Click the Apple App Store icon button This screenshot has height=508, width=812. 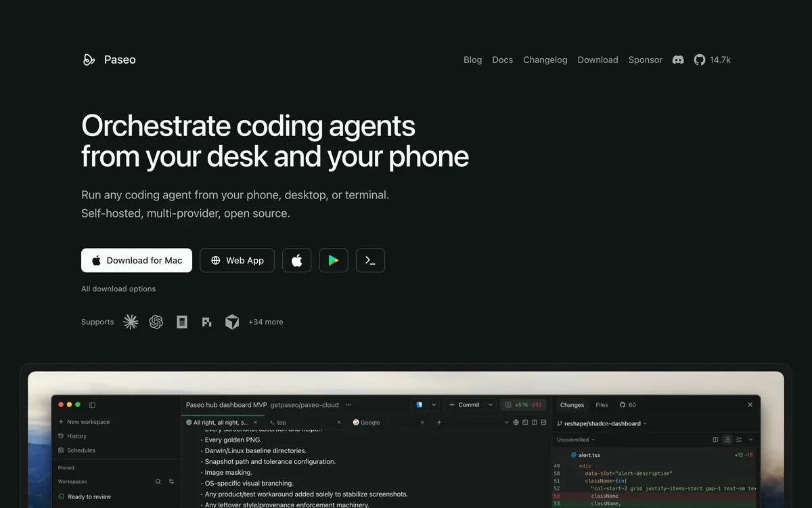tap(296, 260)
